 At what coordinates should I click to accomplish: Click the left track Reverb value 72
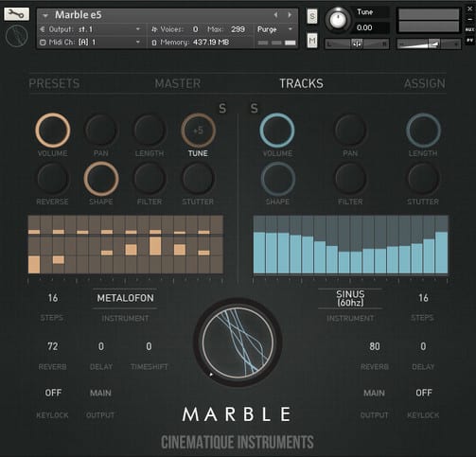52,346
